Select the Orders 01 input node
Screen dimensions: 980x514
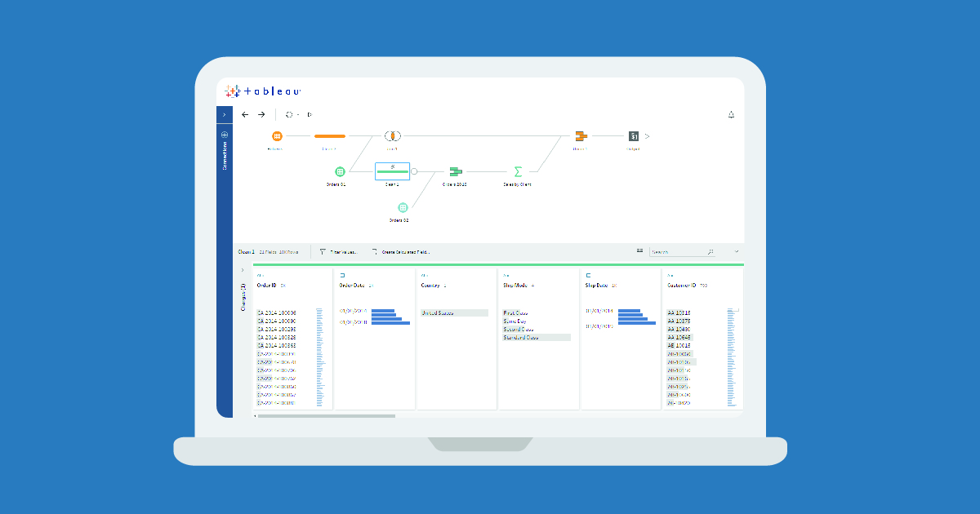point(341,171)
